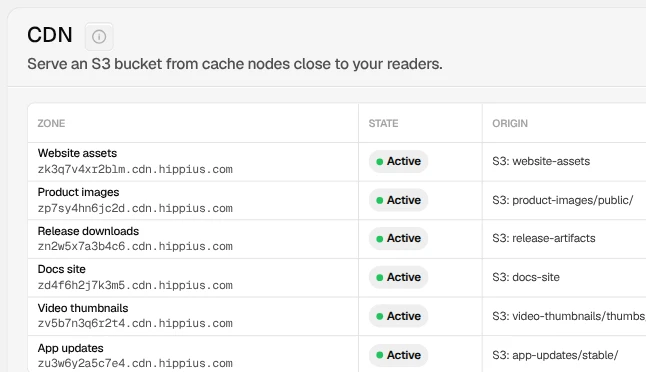Viewport: 646px width, 372px height.
Task: Open the Product images zone
Action: click(78, 192)
